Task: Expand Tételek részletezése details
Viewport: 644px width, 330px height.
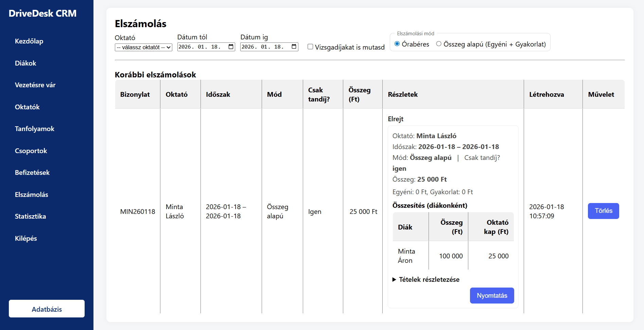Action: click(x=426, y=279)
